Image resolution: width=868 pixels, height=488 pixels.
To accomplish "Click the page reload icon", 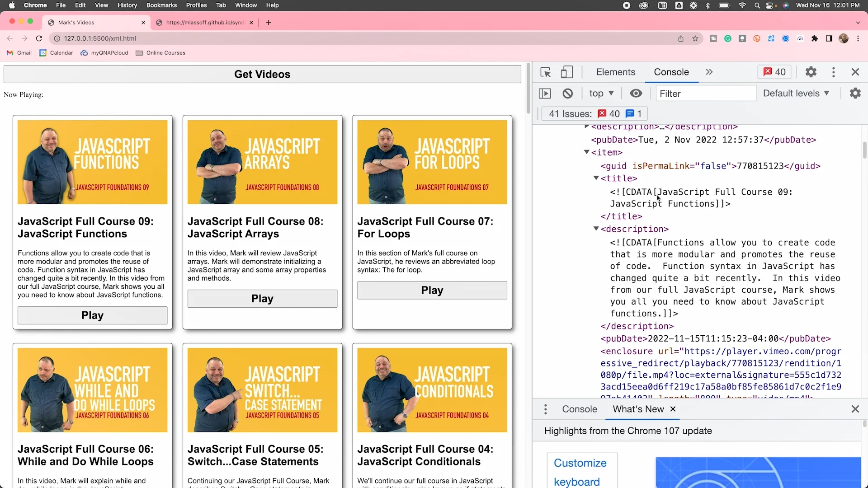I will coord(39,38).
